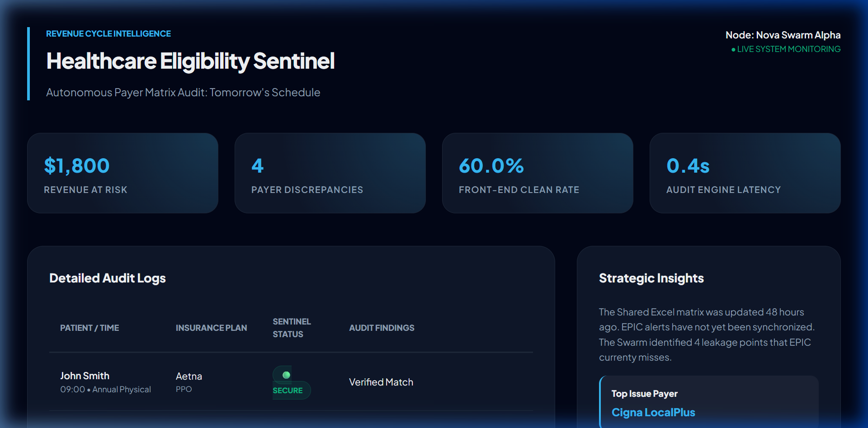Open the Payer Discrepancies metric card
The width and height of the screenshot is (868, 428).
pos(330,173)
